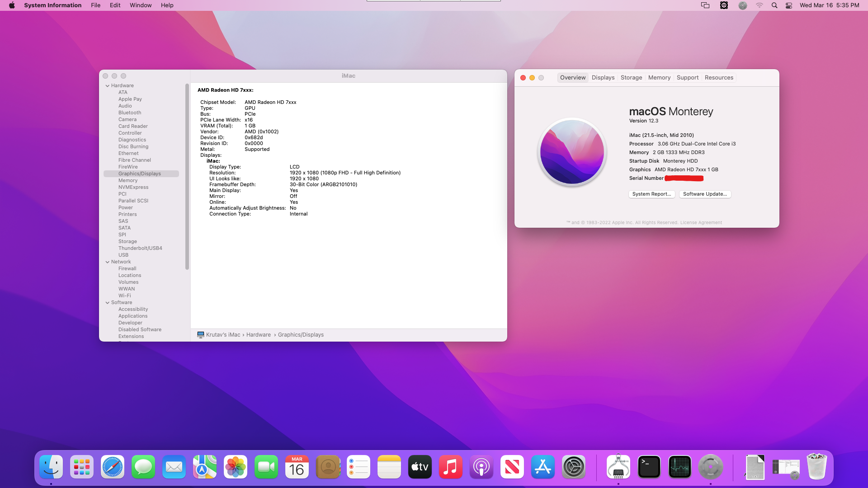Viewport: 868px width, 488px height.
Task: Launch Terminal from the Dock
Action: coord(649,467)
